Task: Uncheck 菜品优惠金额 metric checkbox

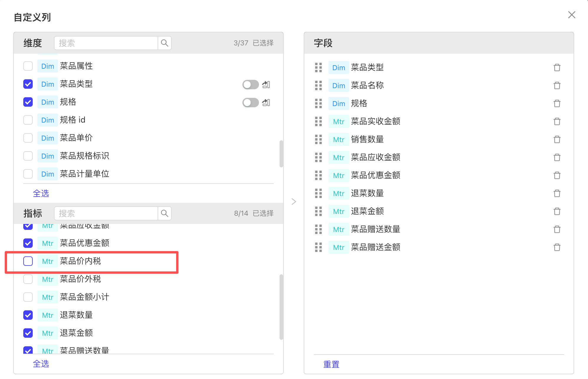Action: 28,243
